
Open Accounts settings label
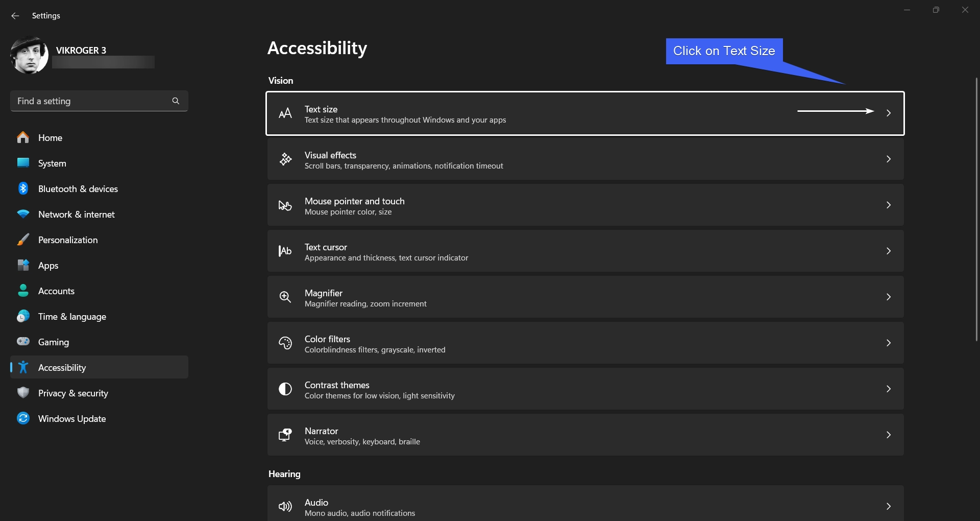[x=56, y=291]
